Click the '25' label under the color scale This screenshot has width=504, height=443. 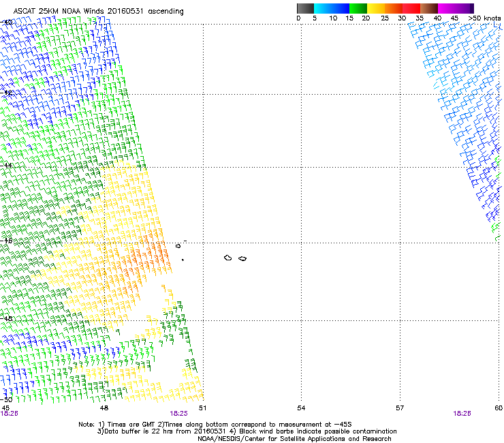[385, 18]
